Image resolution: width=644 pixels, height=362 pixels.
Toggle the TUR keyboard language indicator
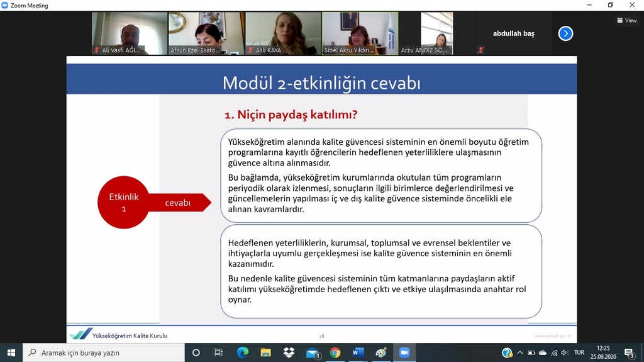click(579, 353)
